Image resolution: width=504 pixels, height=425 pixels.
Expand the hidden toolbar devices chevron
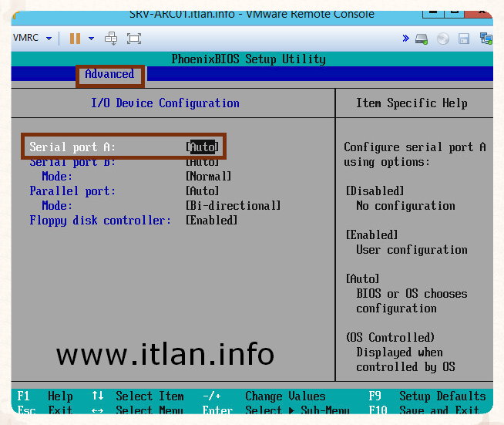point(405,38)
